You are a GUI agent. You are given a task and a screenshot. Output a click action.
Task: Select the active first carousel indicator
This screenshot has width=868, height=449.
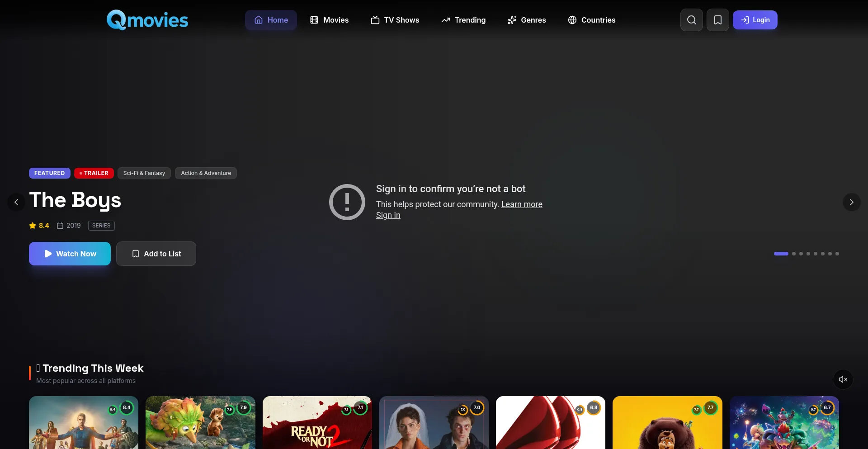pos(781,254)
